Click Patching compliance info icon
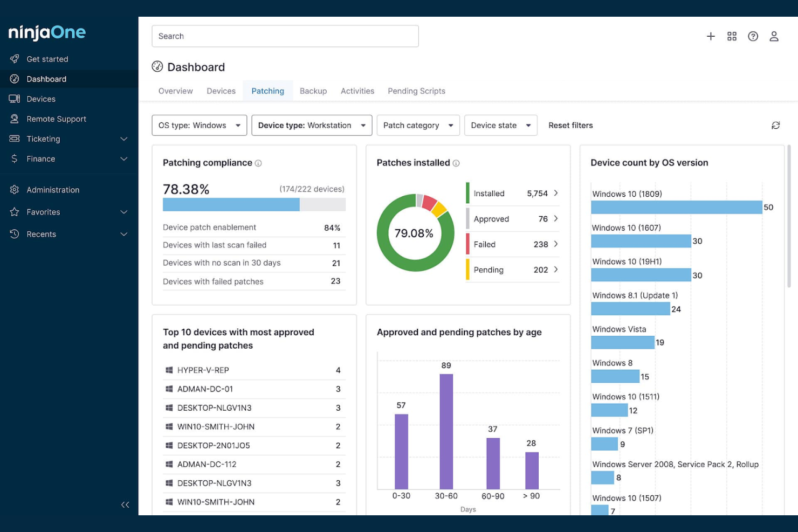This screenshot has height=532, width=798. tap(258, 163)
